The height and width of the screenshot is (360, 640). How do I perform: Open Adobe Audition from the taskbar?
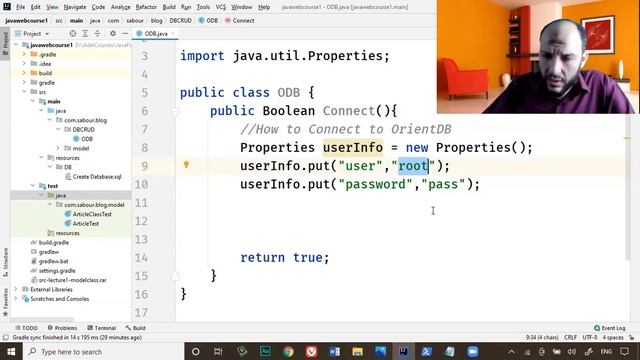[x=265, y=351]
